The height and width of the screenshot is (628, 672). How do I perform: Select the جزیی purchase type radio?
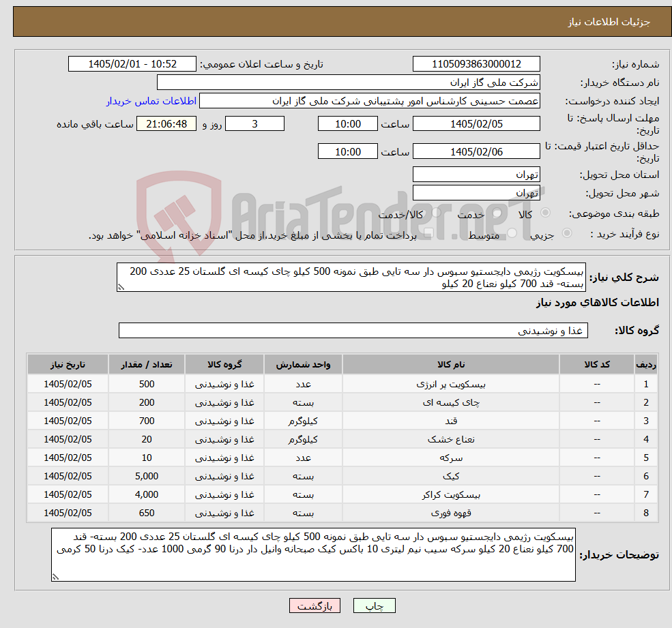click(x=566, y=233)
